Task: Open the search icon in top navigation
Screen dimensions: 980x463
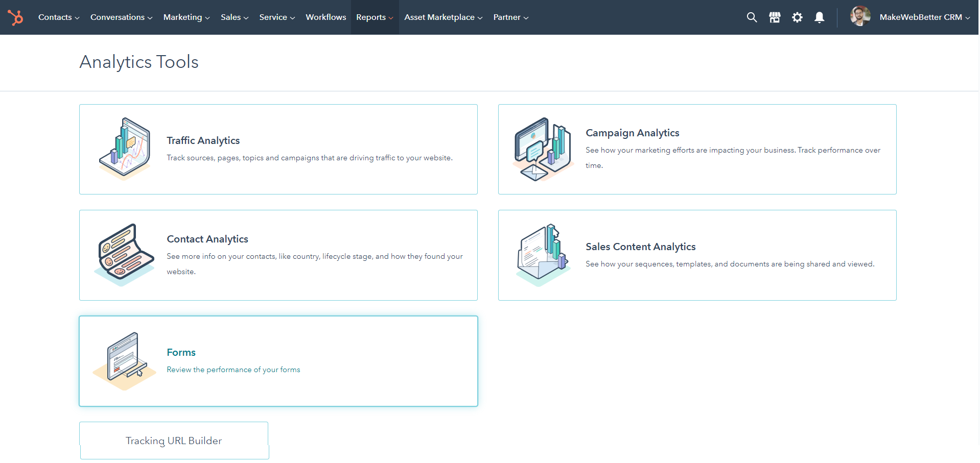Action: click(752, 17)
